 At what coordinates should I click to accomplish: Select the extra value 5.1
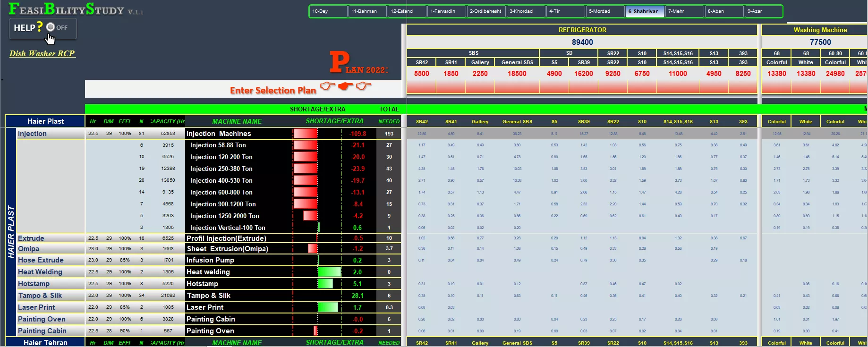pyautogui.click(x=357, y=284)
